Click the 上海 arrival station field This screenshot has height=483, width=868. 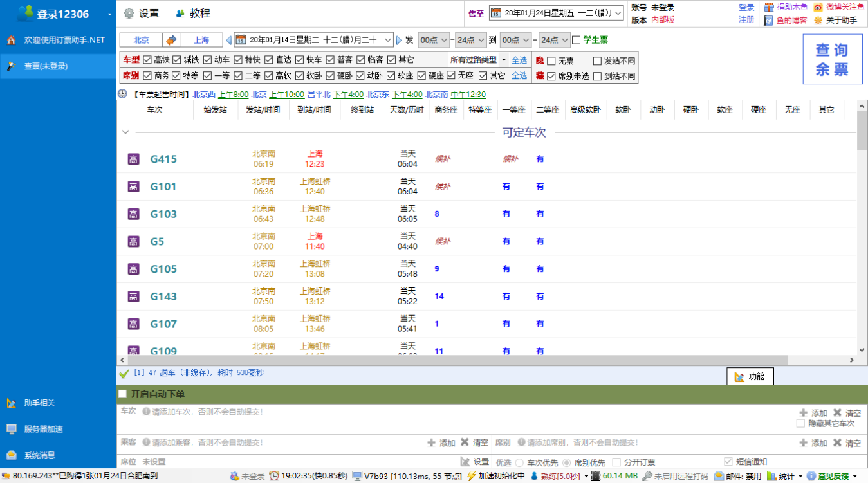pyautogui.click(x=201, y=40)
